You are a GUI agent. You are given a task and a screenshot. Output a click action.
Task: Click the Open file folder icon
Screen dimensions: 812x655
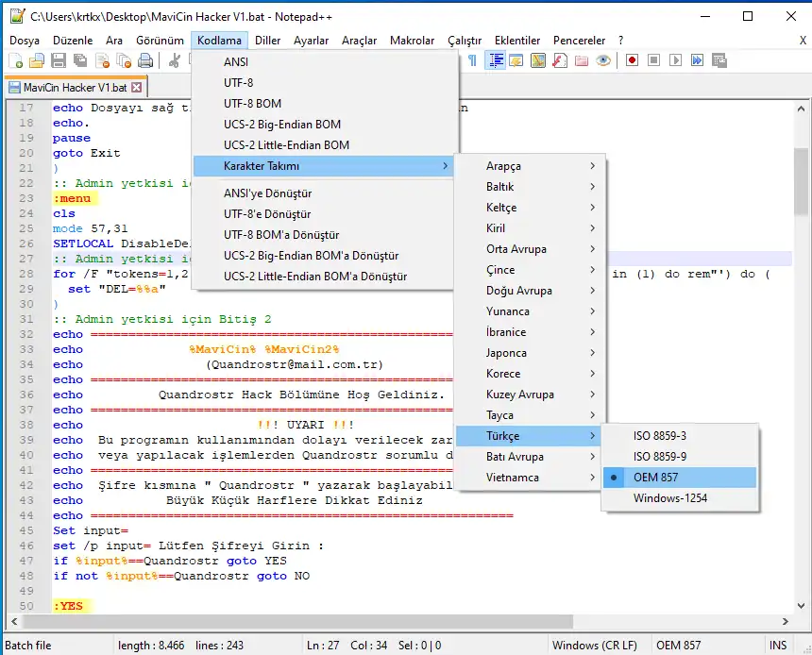tap(37, 61)
